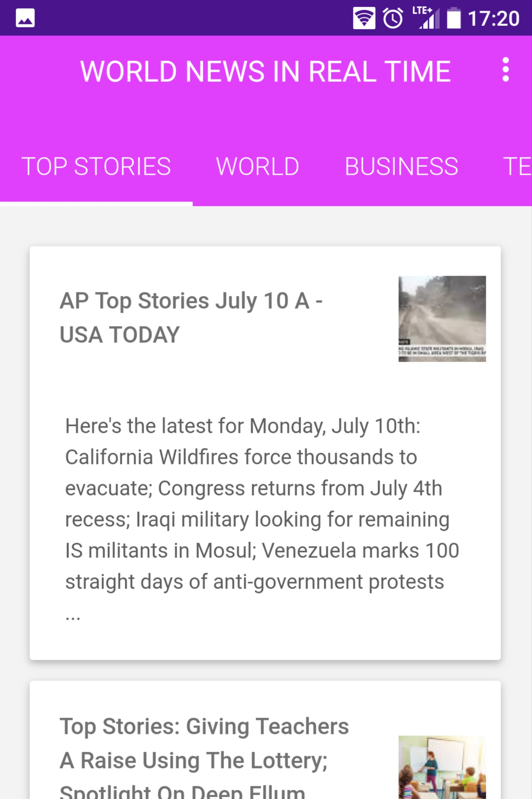Screen dimensions: 532x799
Task: Tap the Wi-Fi status icon
Action: (364, 18)
